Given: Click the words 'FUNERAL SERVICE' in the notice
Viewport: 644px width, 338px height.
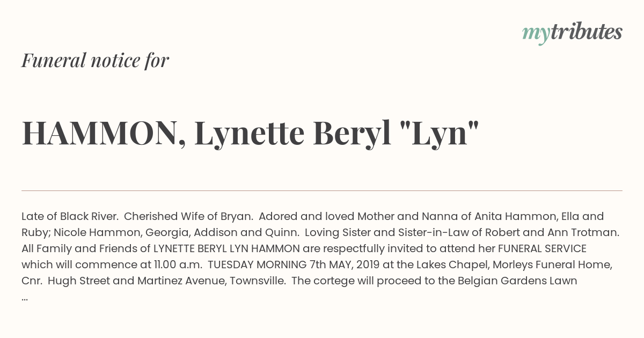Looking at the screenshot, I should (x=542, y=249).
